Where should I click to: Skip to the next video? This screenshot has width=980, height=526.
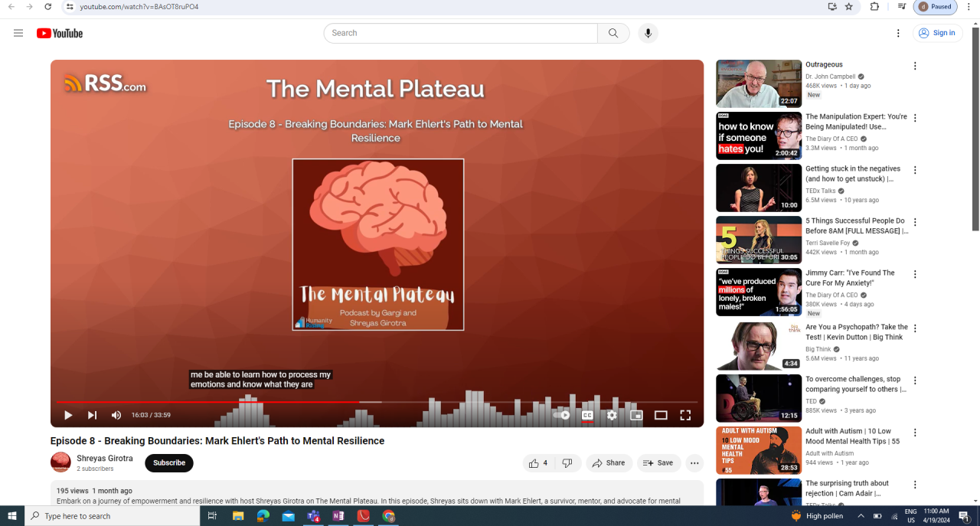pos(92,415)
